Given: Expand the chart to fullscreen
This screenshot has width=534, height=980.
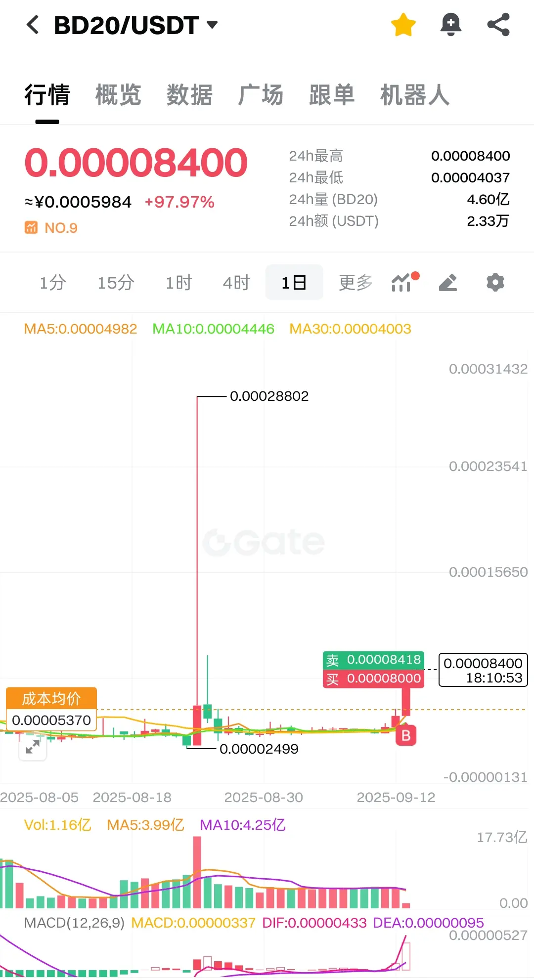Looking at the screenshot, I should [33, 746].
